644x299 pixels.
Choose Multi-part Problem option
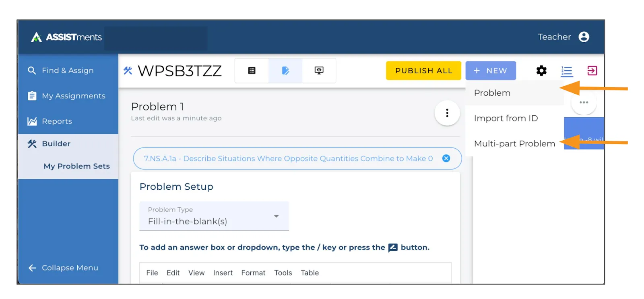pos(514,143)
